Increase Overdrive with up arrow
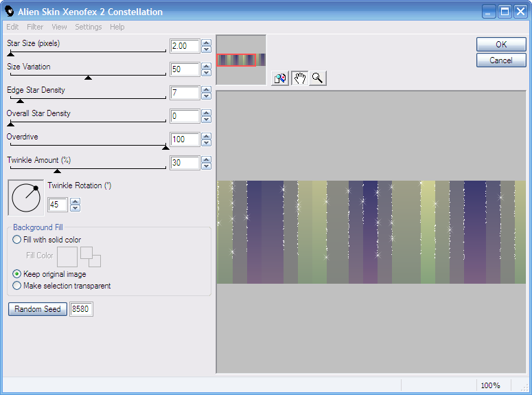The height and width of the screenshot is (395, 532). pyautogui.click(x=207, y=136)
